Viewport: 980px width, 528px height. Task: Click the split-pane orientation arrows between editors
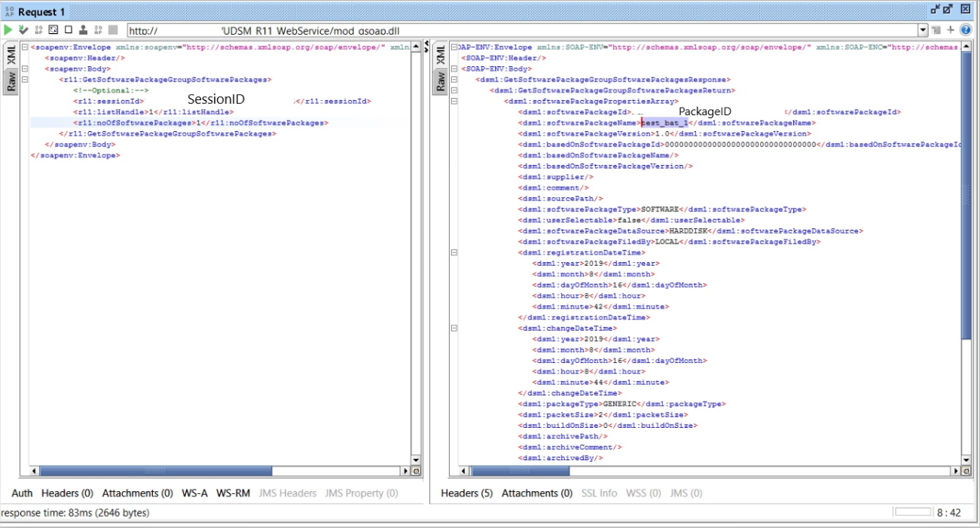pyautogui.click(x=427, y=50)
